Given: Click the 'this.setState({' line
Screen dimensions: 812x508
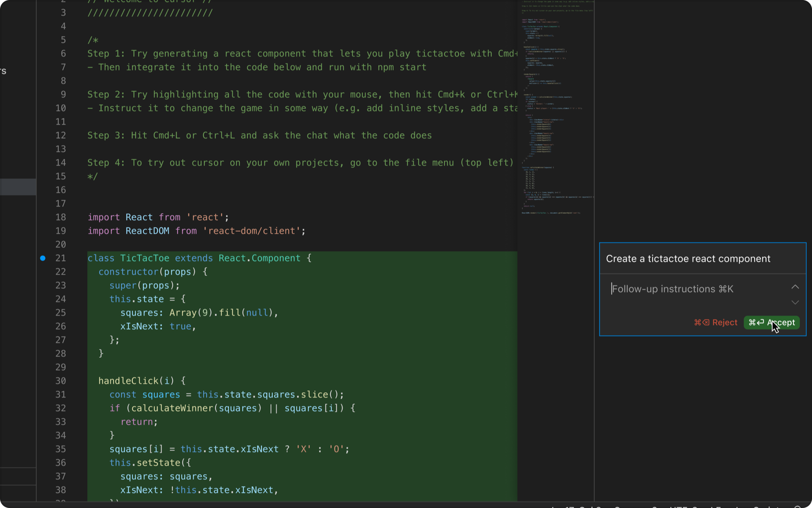Looking at the screenshot, I should [150, 463].
